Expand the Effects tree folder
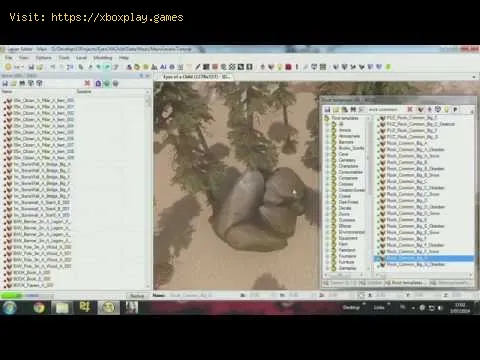The image size is (480, 360). 327,226
